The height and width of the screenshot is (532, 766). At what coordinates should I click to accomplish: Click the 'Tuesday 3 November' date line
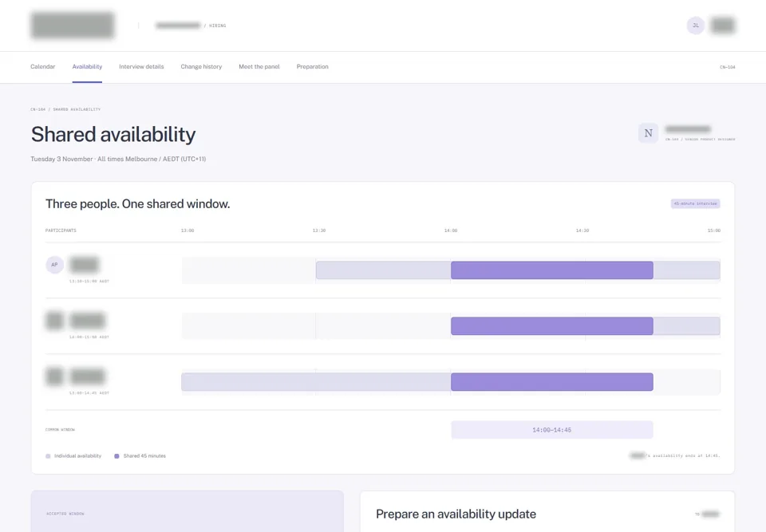[118, 159]
